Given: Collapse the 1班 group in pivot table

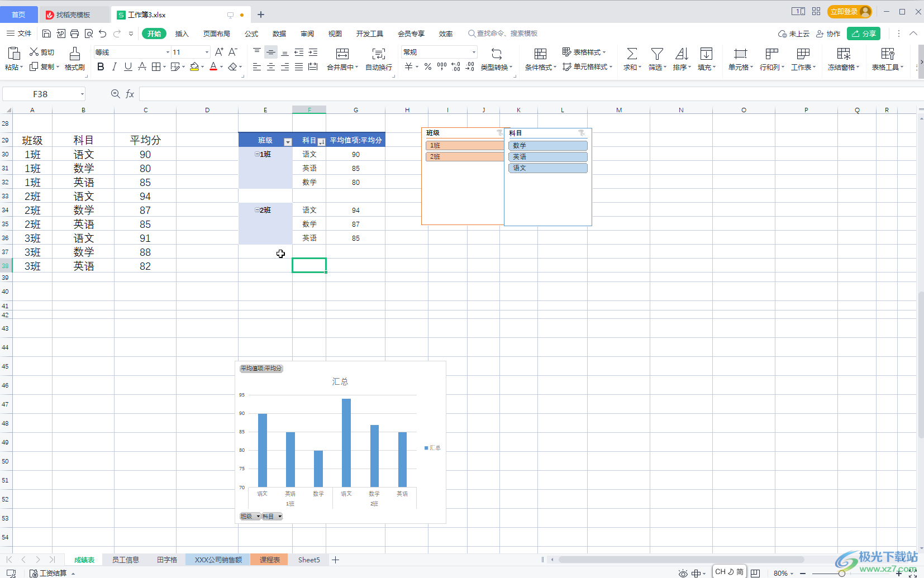Looking at the screenshot, I should coord(257,154).
